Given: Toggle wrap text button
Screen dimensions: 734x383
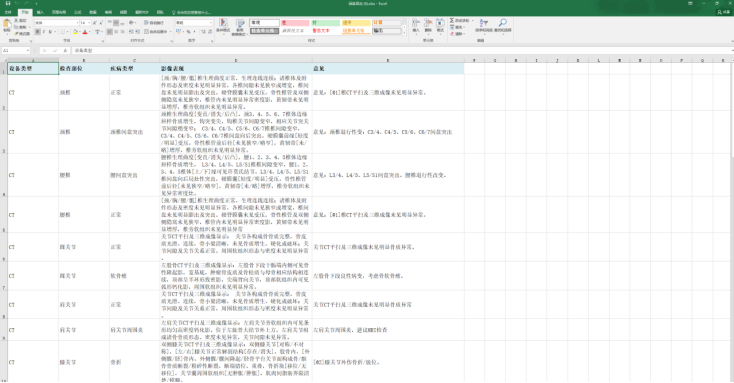Looking at the screenshot, I should pos(154,22).
